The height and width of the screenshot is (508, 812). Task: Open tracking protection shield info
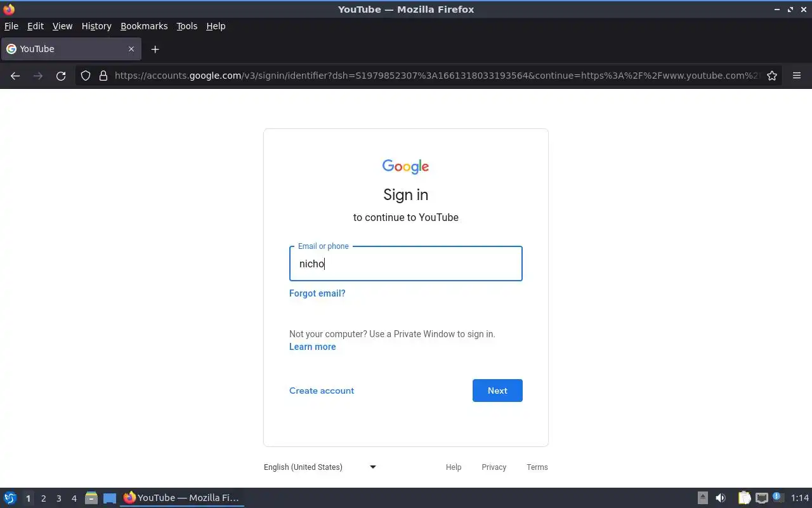click(x=86, y=76)
